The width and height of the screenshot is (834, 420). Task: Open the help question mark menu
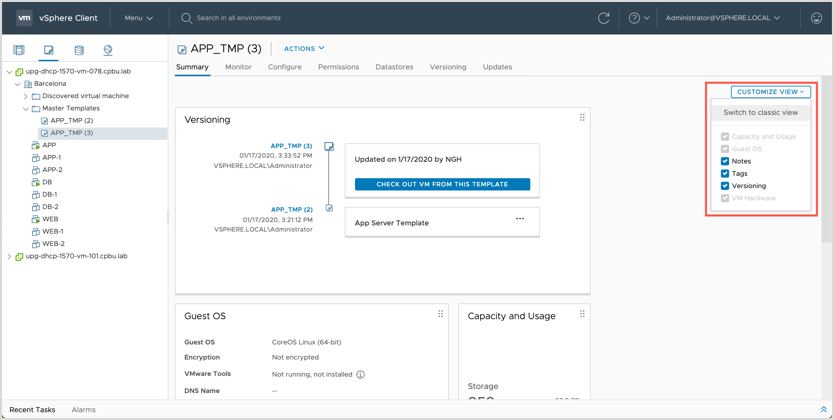(639, 18)
